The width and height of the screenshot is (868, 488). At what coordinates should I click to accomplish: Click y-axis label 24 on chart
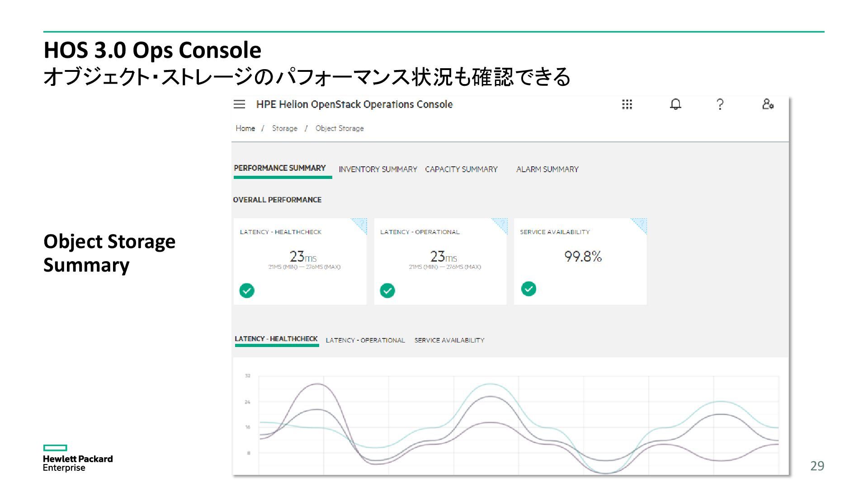tap(248, 402)
